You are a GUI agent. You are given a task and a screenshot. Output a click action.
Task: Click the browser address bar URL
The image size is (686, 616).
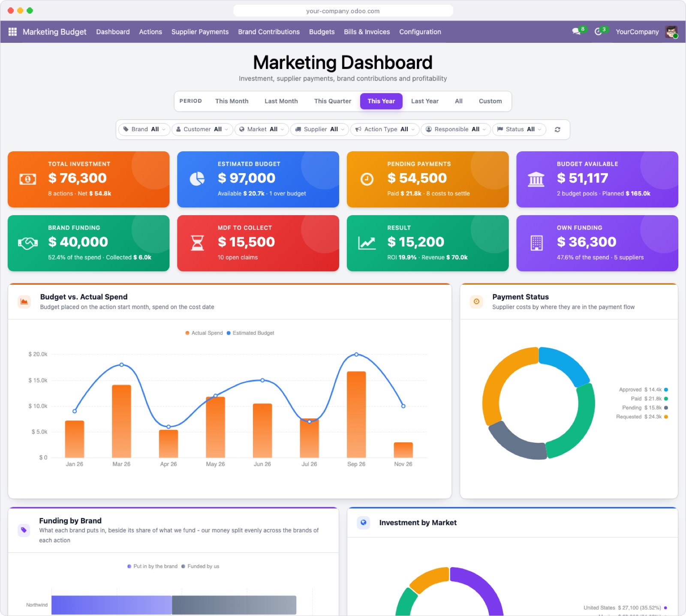[343, 11]
